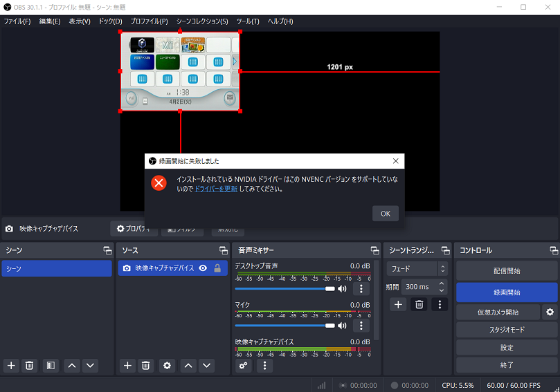Click the network signal status bar icon
Screen dimensions: 560x392
[x=321, y=386]
